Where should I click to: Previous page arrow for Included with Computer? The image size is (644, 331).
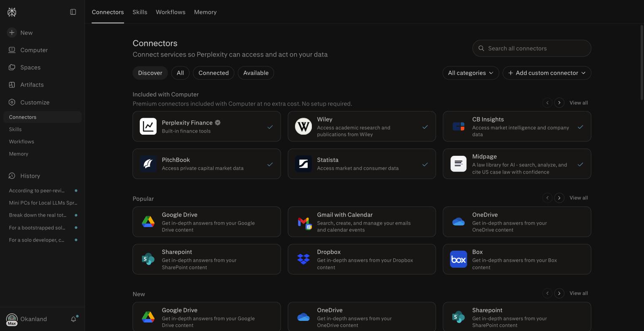click(x=547, y=103)
